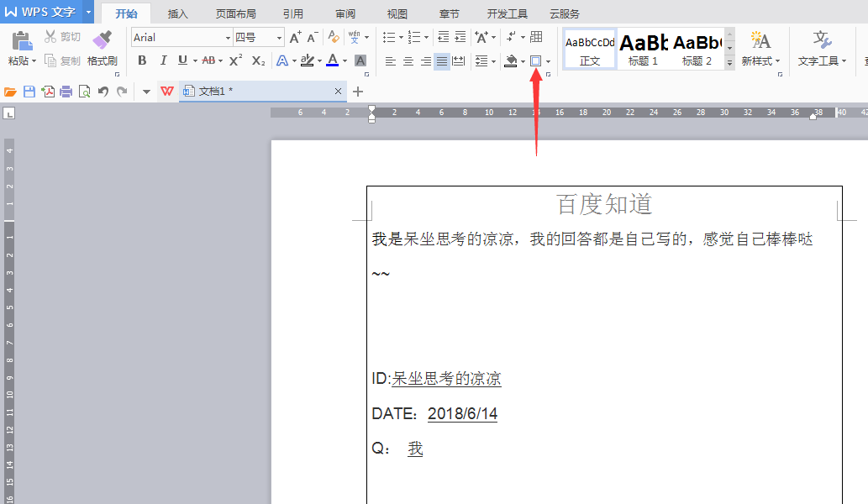Export to PDF using the PDF icon

coord(48,92)
